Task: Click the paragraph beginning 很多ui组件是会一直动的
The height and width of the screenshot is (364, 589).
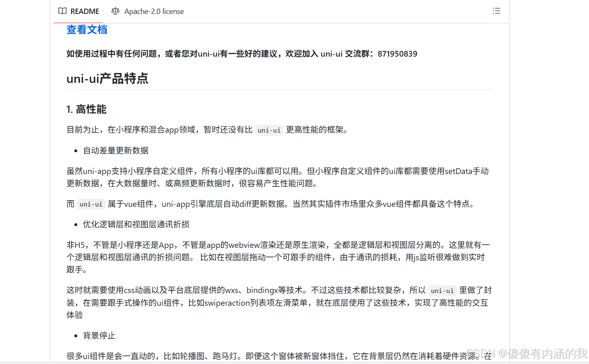Action: 279,356
